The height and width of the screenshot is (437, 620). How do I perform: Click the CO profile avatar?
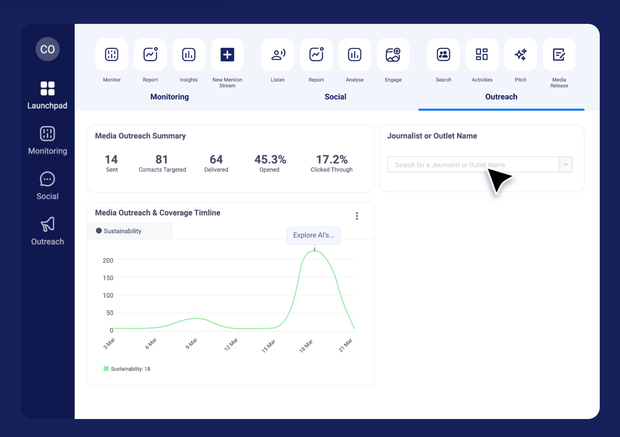(47, 49)
